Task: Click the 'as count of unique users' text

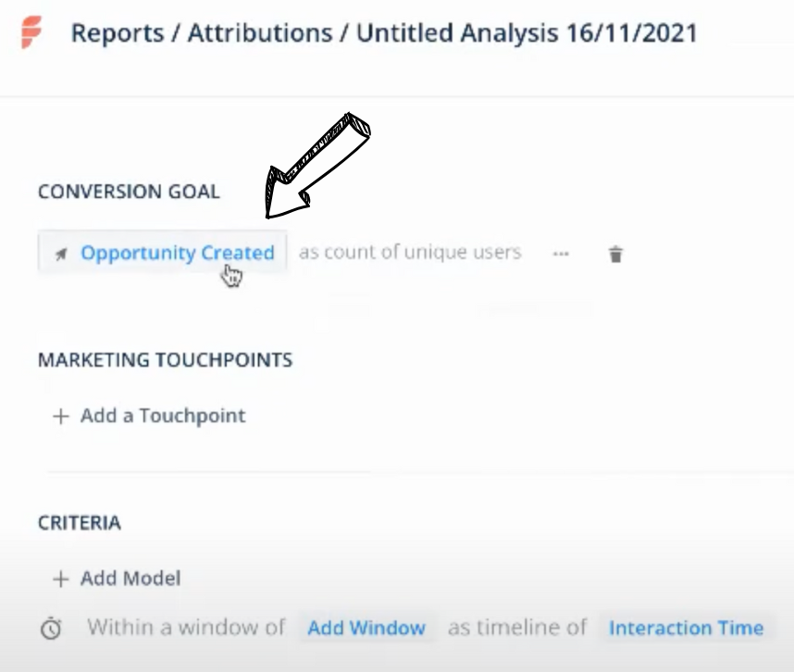Action: pos(410,252)
